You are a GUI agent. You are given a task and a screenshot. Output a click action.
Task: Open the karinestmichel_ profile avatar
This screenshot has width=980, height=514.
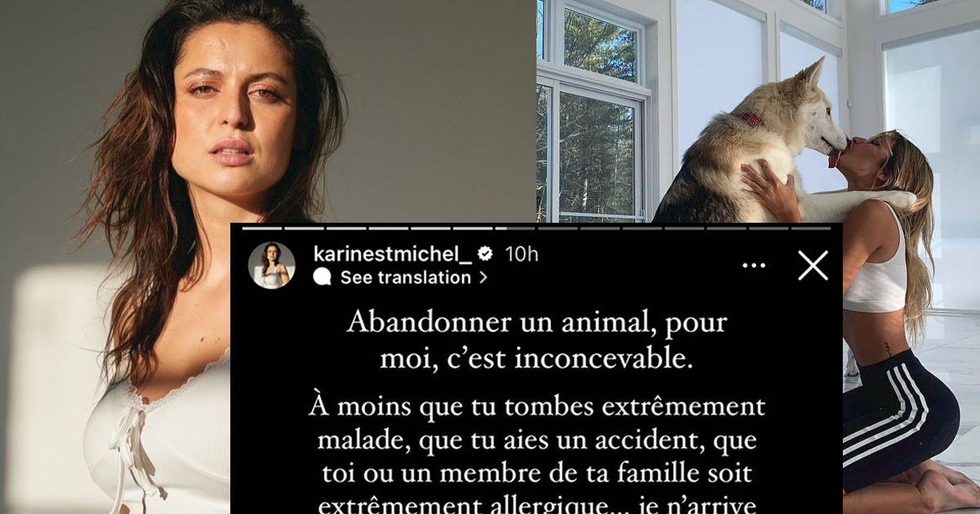click(x=272, y=265)
